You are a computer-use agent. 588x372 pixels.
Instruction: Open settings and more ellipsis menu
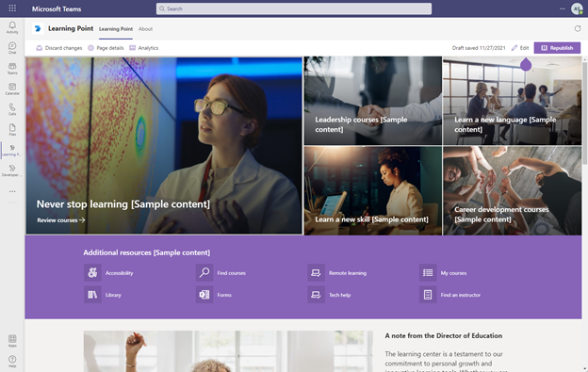[563, 8]
